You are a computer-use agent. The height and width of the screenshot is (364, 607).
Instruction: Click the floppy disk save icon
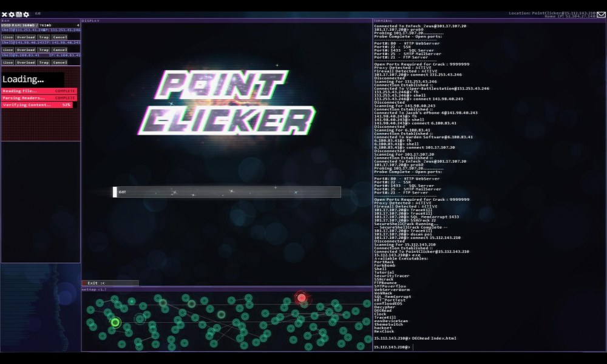coord(19,15)
